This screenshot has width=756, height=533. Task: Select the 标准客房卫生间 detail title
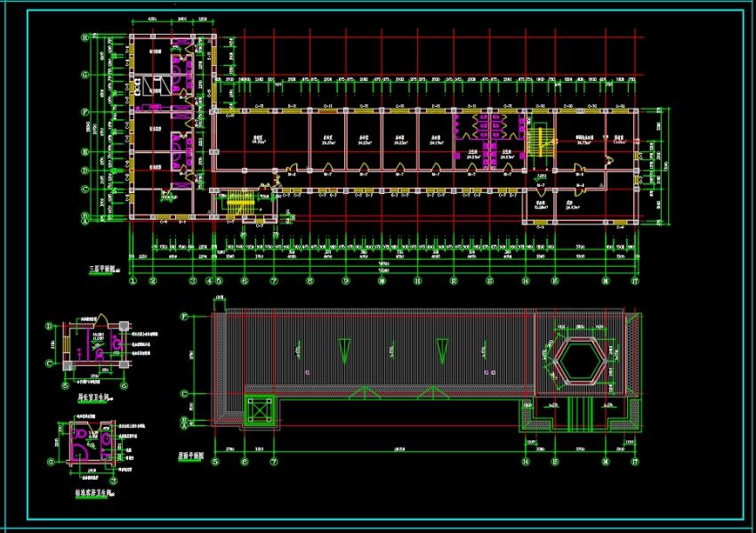pos(93,494)
